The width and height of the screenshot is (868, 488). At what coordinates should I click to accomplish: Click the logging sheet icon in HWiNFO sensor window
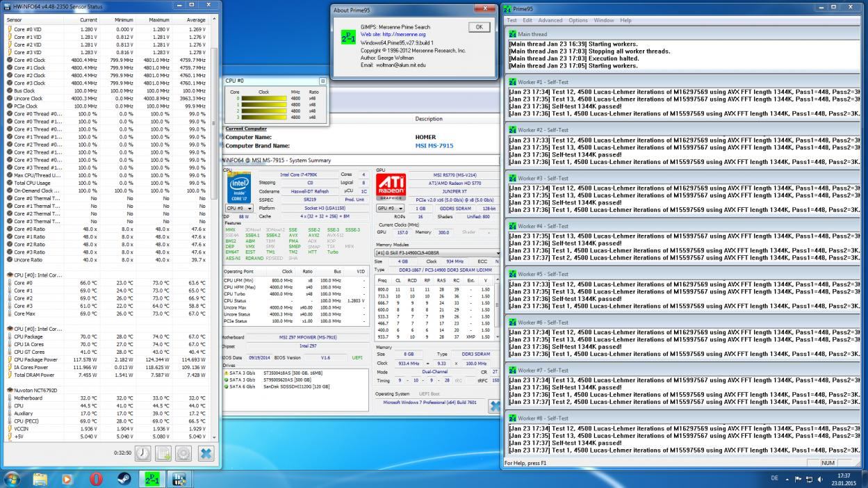tap(163, 453)
